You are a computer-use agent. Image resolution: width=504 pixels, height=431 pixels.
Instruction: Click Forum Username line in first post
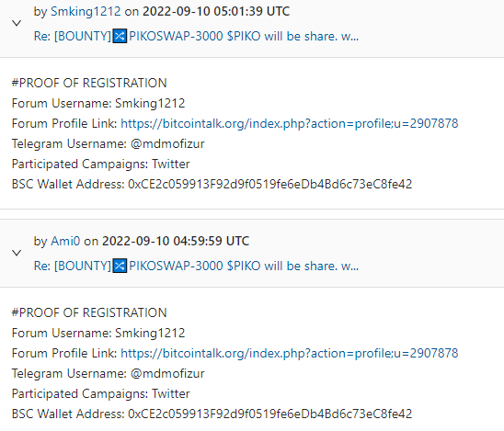point(98,103)
